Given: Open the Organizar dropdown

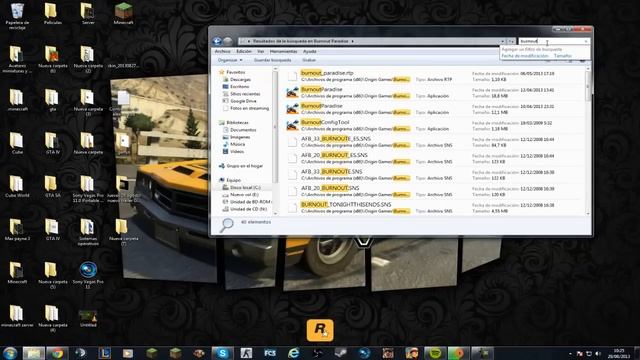Looking at the screenshot, I should coord(230,60).
